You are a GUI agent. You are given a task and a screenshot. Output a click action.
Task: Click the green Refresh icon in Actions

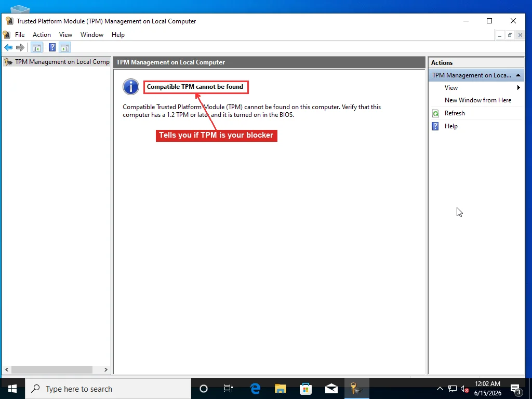[436, 113]
